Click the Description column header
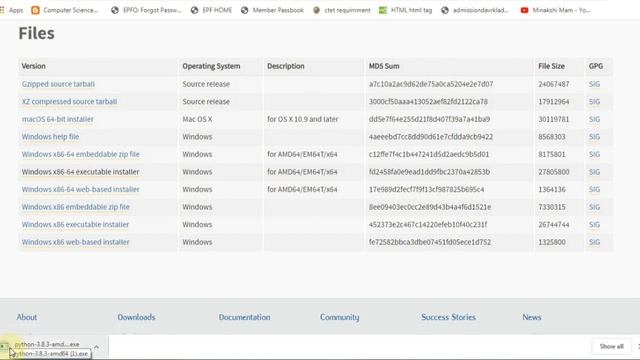Image resolution: width=640 pixels, height=360 pixels. click(286, 66)
